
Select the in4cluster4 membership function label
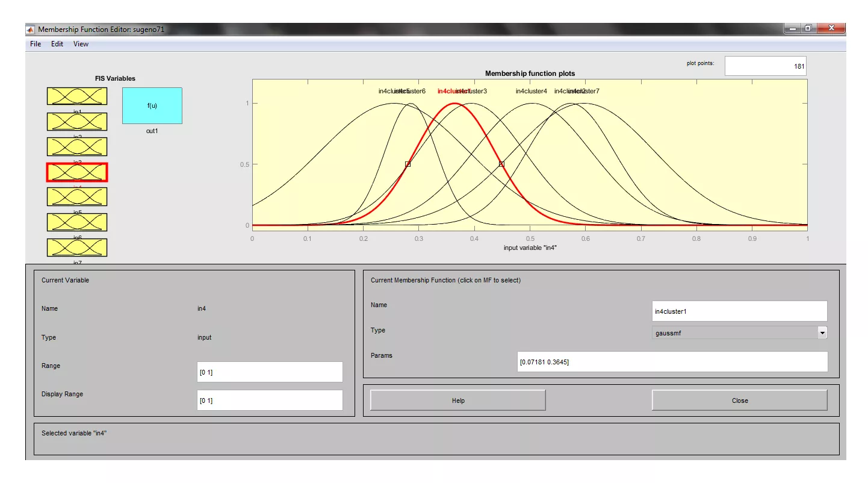[x=531, y=92]
